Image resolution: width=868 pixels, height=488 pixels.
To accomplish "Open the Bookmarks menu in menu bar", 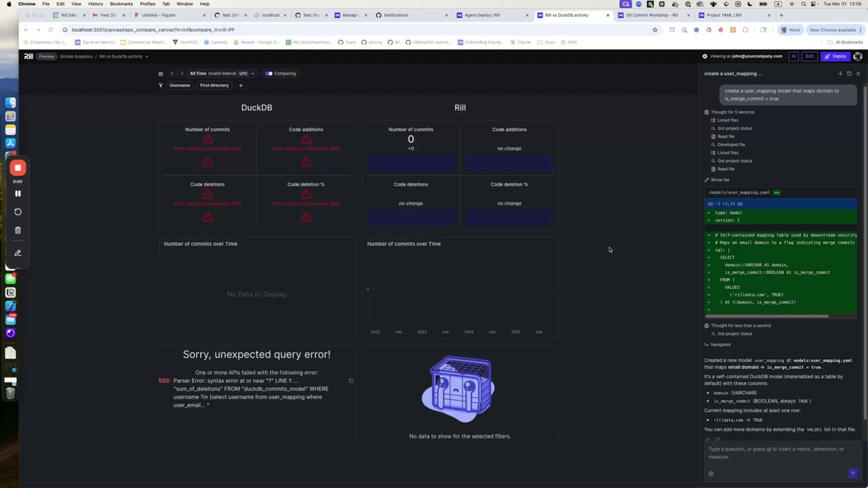I will pyautogui.click(x=121, y=4).
